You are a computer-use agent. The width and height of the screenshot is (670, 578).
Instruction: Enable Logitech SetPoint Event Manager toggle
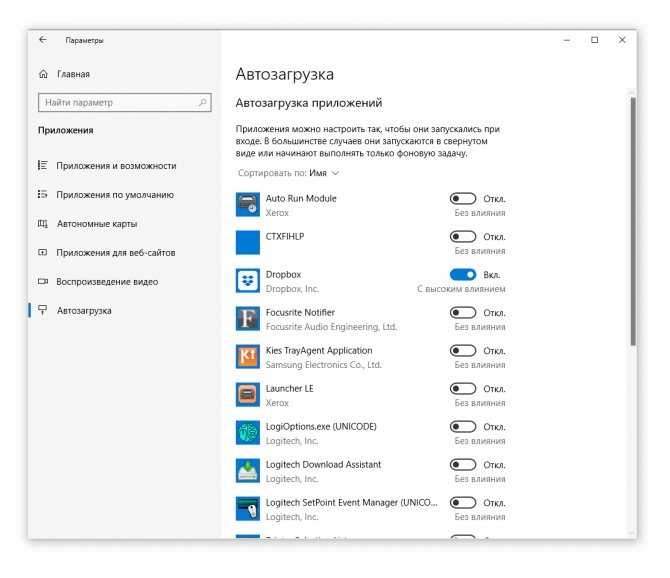pos(463,503)
